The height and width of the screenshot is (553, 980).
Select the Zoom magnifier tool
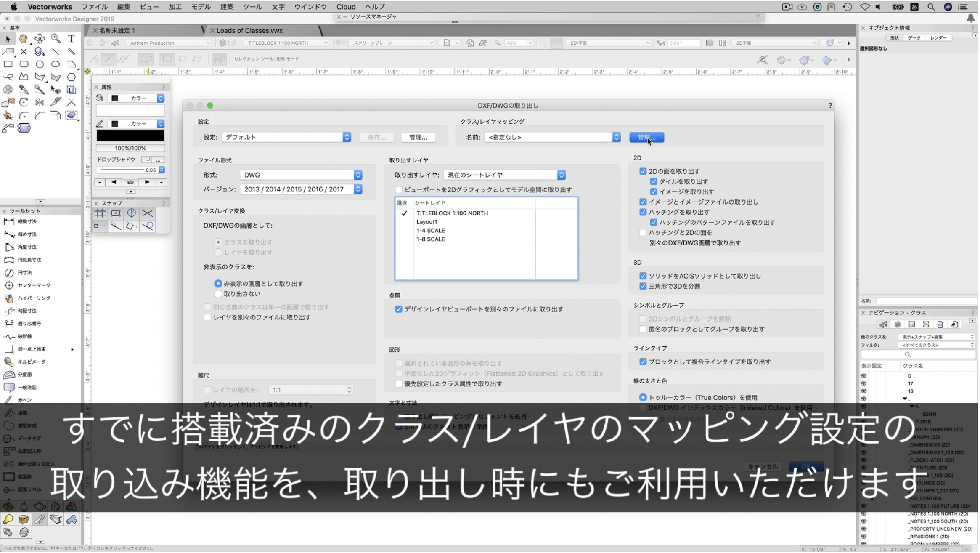[56, 39]
